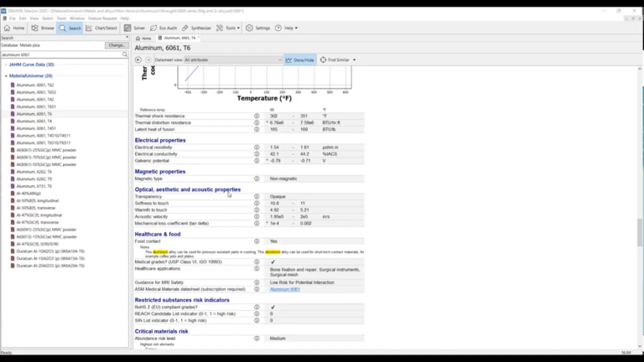Open the Window menu
The width and height of the screenshot is (644, 362).
[77, 18]
